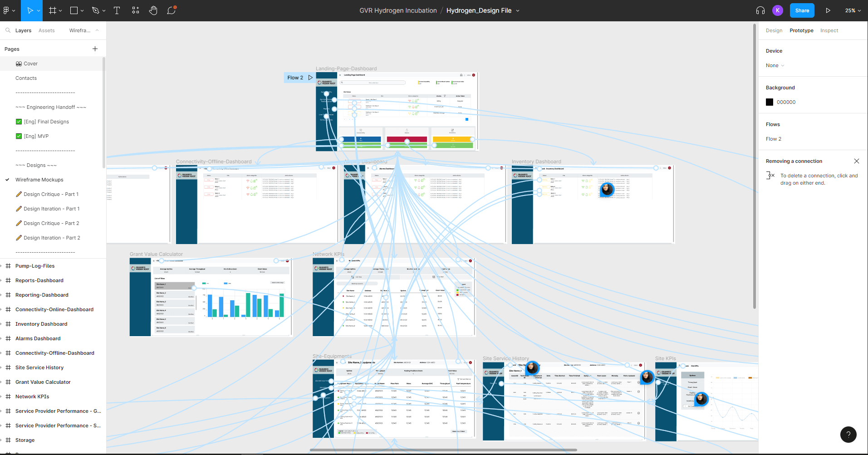Click the black background color swatch
The image size is (868, 455).
pyautogui.click(x=770, y=102)
